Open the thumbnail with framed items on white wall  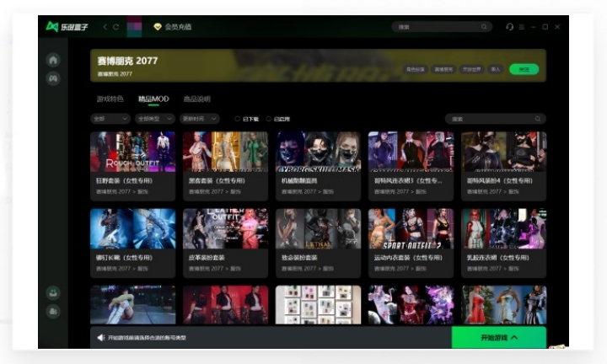318,305
